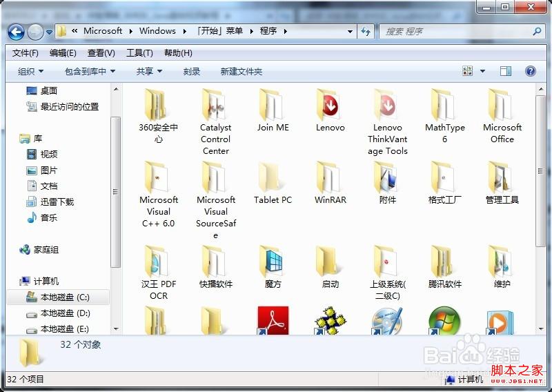Open the Catalyst Control Center folder

pos(215,122)
